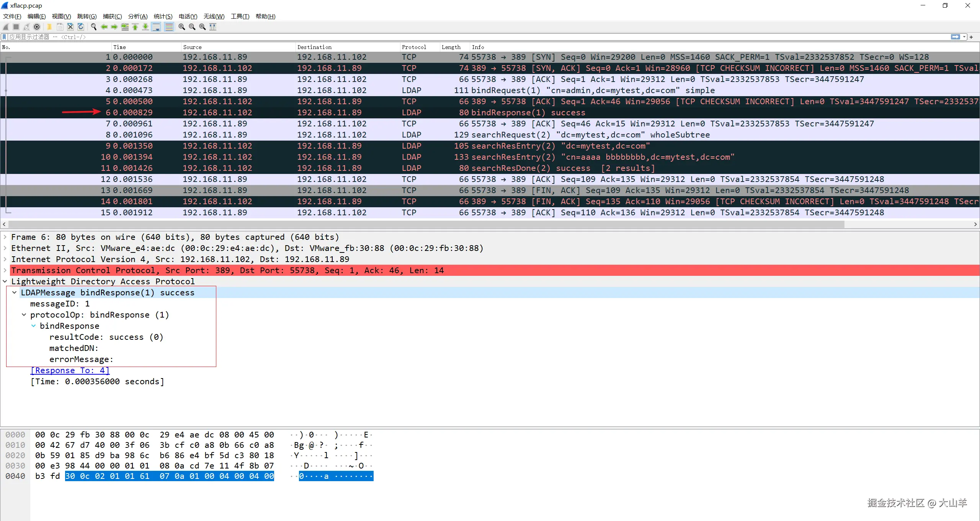
Task: Open capture options gear icon
Action: click(37, 27)
